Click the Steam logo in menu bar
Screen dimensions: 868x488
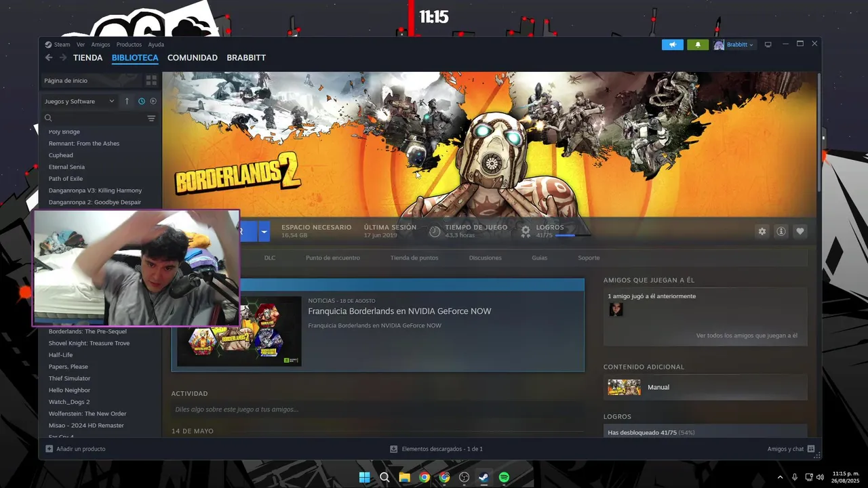(48, 45)
